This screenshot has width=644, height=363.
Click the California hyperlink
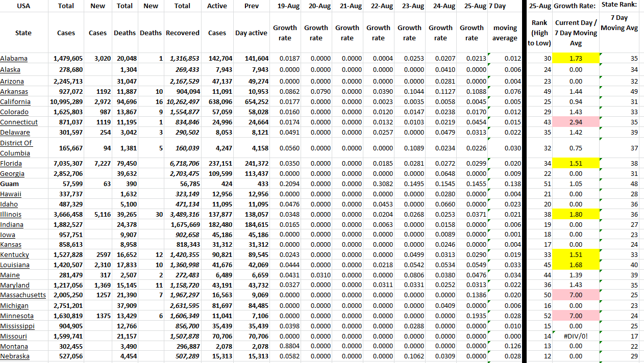pyautogui.click(x=14, y=101)
